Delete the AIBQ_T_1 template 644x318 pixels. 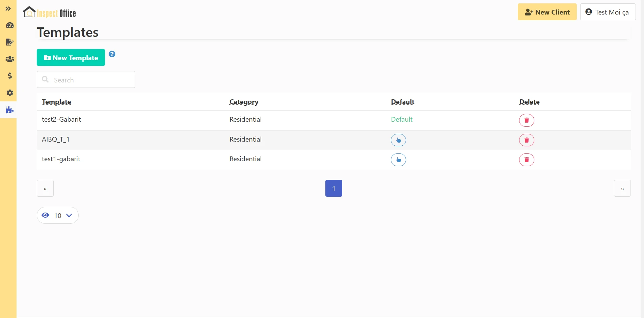coord(527,140)
